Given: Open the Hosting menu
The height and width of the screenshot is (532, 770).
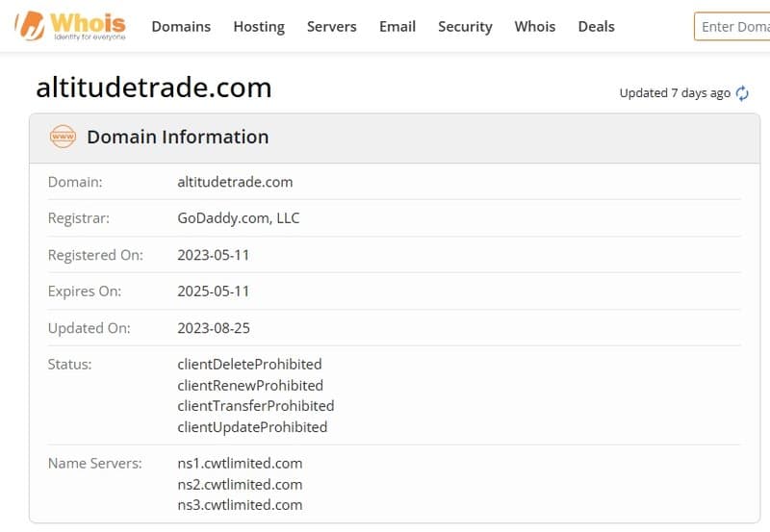Looking at the screenshot, I should (259, 27).
